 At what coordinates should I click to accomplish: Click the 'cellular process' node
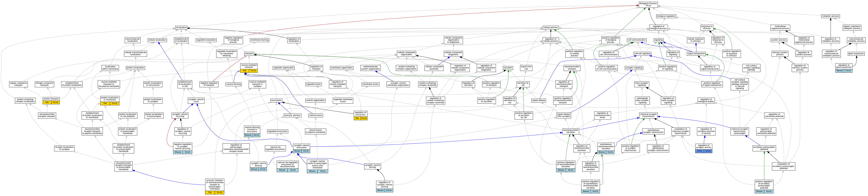click(551, 28)
